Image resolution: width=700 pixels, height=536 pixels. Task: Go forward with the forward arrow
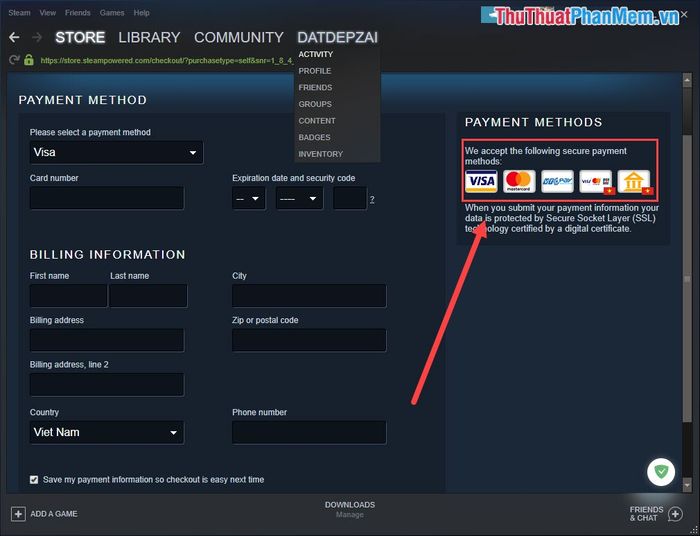37,37
